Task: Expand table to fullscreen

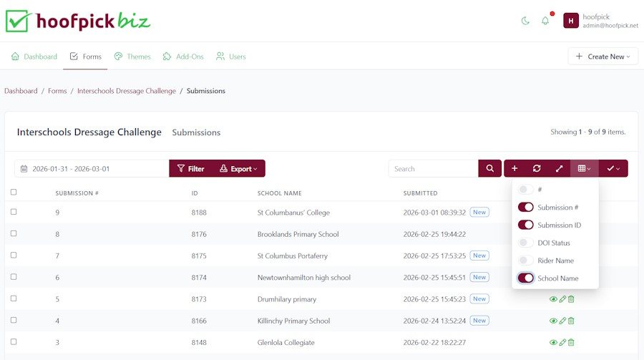Action: (x=559, y=168)
